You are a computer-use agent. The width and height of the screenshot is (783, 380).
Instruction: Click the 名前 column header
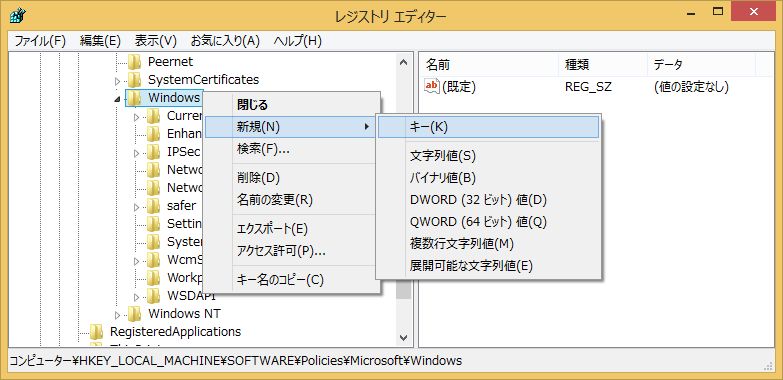point(488,64)
